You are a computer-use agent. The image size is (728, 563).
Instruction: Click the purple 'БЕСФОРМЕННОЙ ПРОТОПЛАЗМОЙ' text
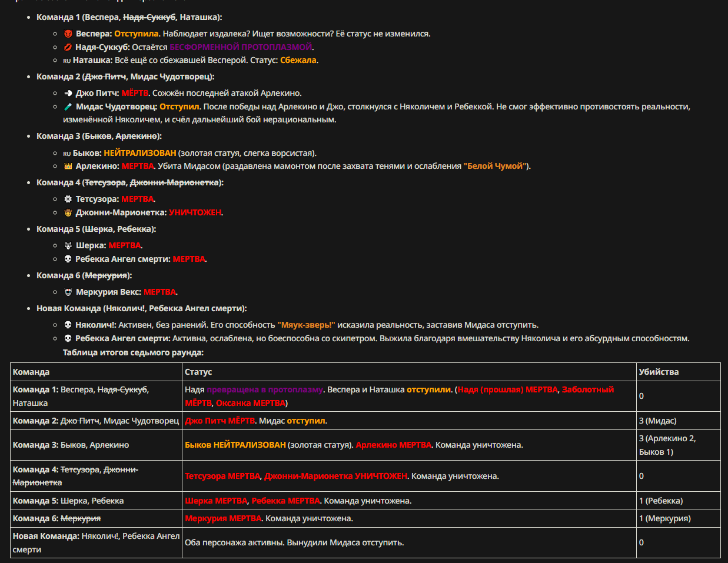click(241, 47)
